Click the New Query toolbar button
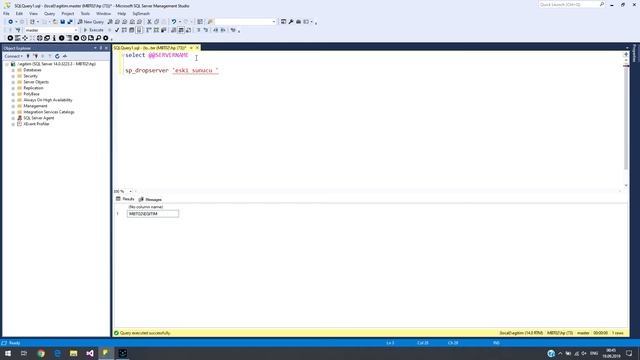The height and width of the screenshot is (360, 640). point(91,22)
